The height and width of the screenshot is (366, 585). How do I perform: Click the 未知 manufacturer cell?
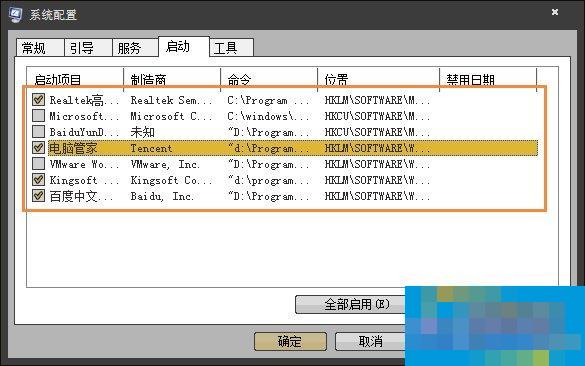pos(142,132)
